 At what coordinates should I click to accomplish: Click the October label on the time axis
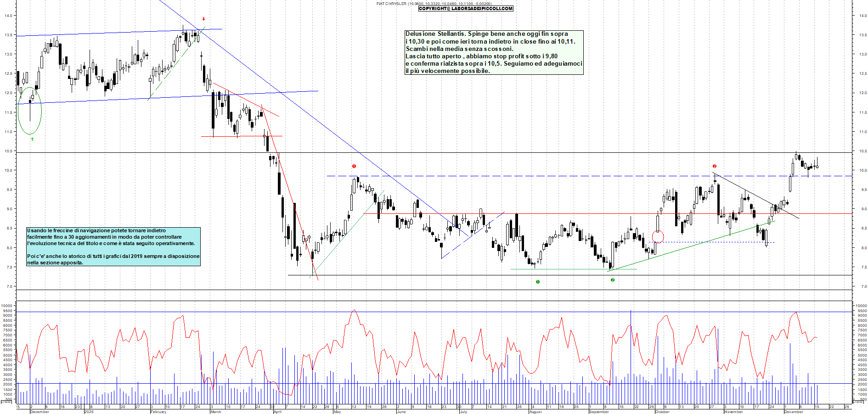(662, 412)
